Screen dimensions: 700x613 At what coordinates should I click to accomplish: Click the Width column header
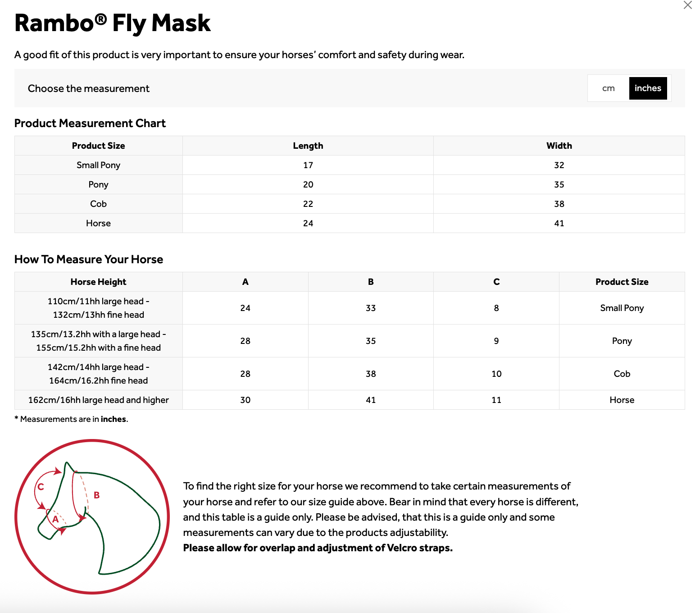tap(559, 146)
